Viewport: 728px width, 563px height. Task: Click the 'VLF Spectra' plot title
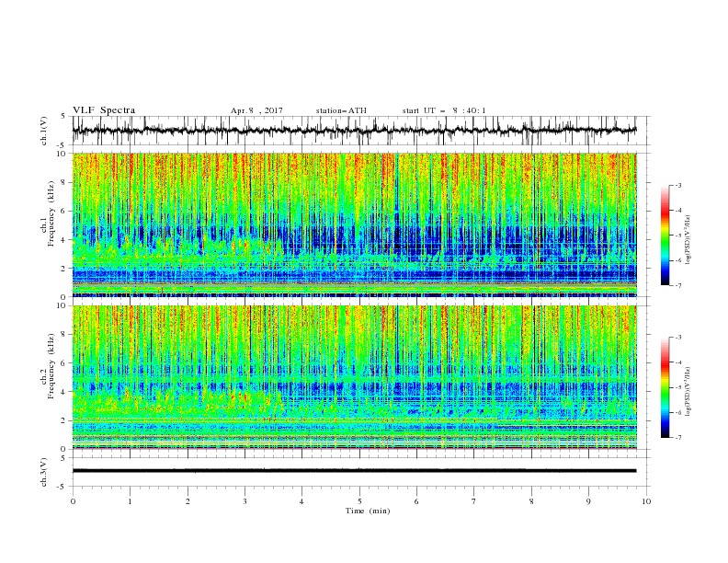104,110
